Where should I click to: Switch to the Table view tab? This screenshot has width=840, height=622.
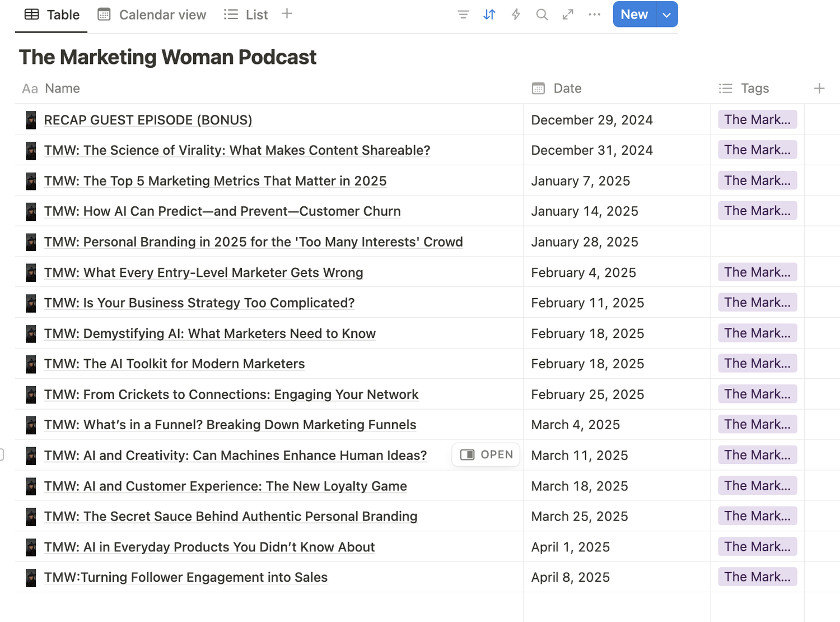coord(52,15)
